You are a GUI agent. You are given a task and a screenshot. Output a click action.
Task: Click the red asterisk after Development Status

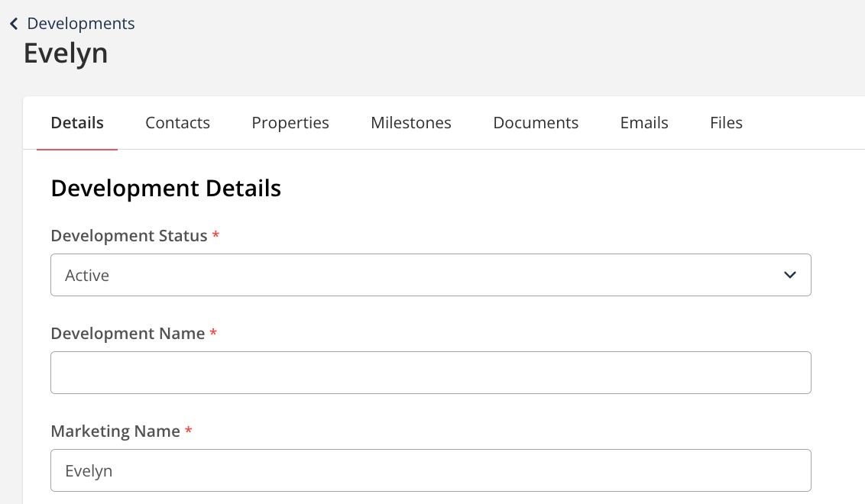(x=215, y=235)
